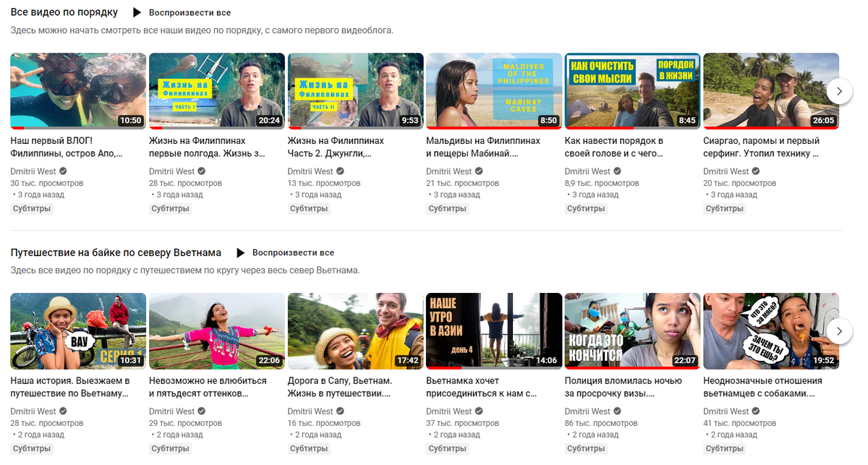Viewport: 868px width, 465px height.
Task: Click the 10:50 duration badge
Action: coord(130,120)
